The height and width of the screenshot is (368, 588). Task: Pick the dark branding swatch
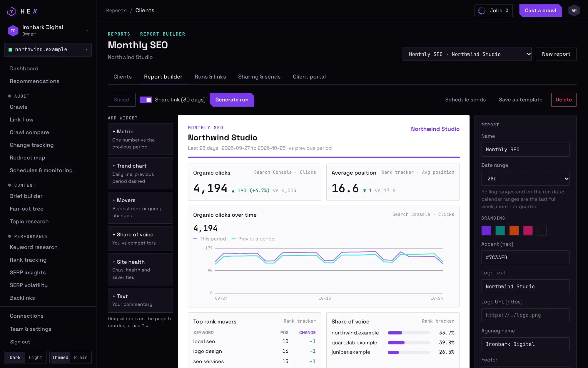pos(542,231)
